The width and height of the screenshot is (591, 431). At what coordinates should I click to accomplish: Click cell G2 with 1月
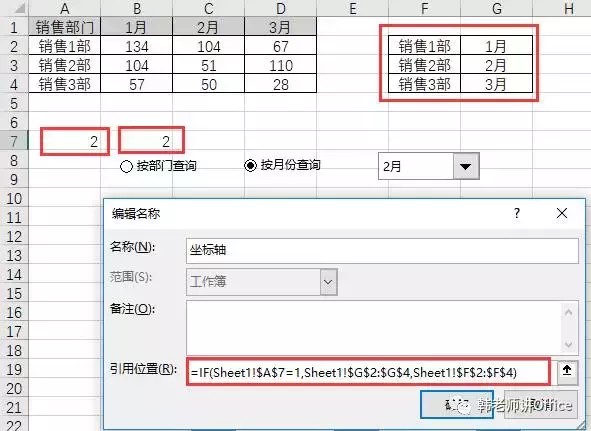click(496, 46)
